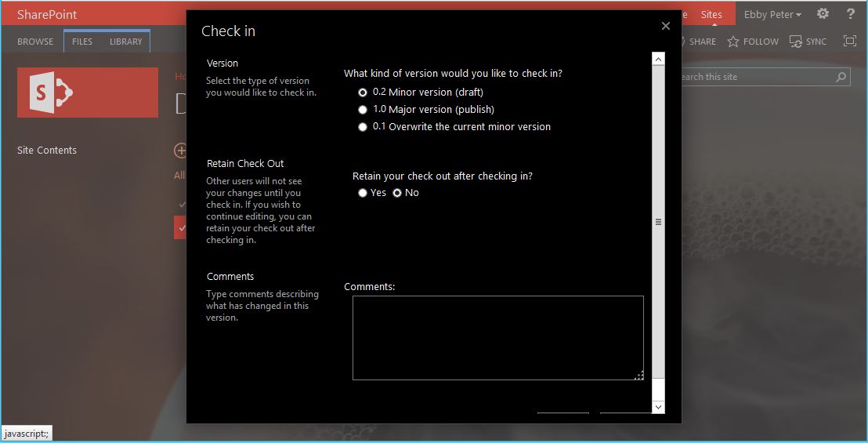The width and height of the screenshot is (868, 443).
Task: Open the LIBRARY ribbon tab
Action: tap(125, 42)
